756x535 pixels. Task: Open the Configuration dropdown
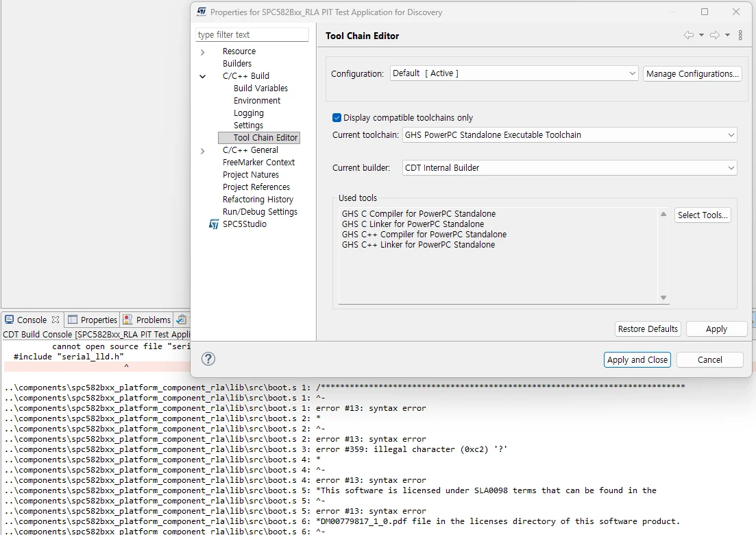pos(514,73)
